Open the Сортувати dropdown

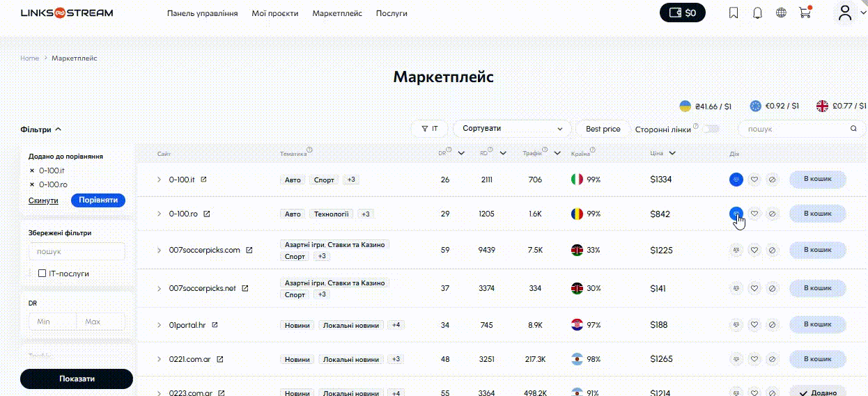tap(512, 129)
